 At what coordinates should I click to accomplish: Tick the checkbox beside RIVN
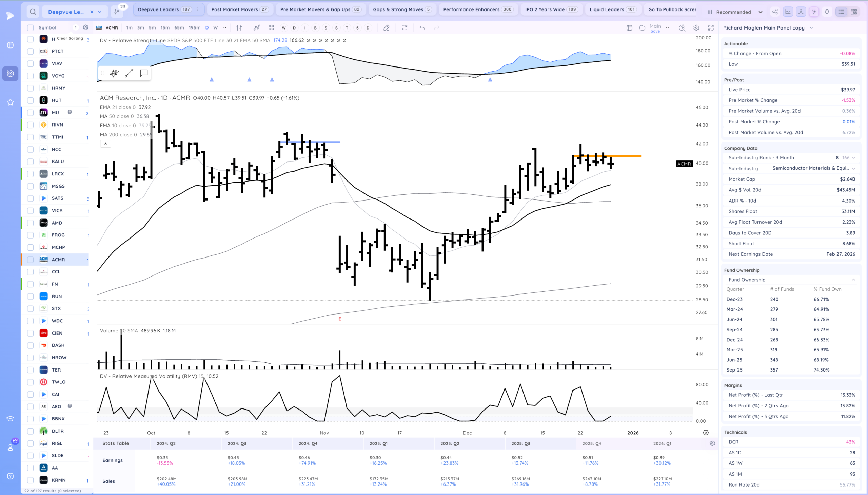[31, 125]
